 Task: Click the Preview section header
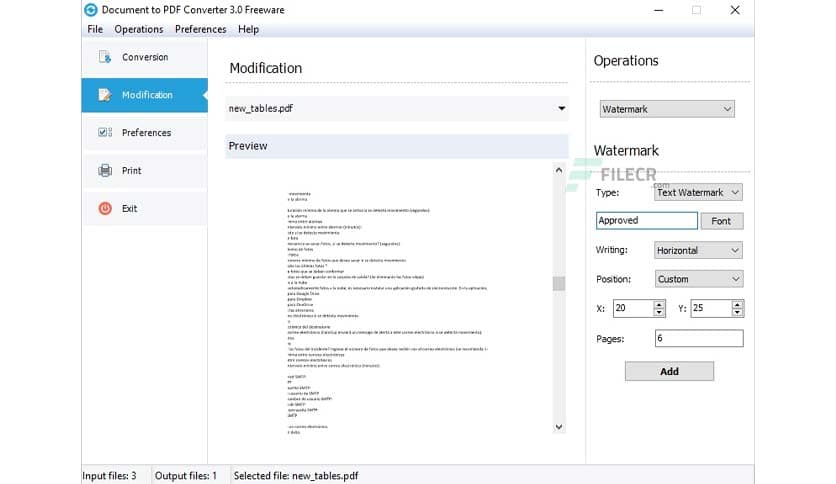pos(397,146)
